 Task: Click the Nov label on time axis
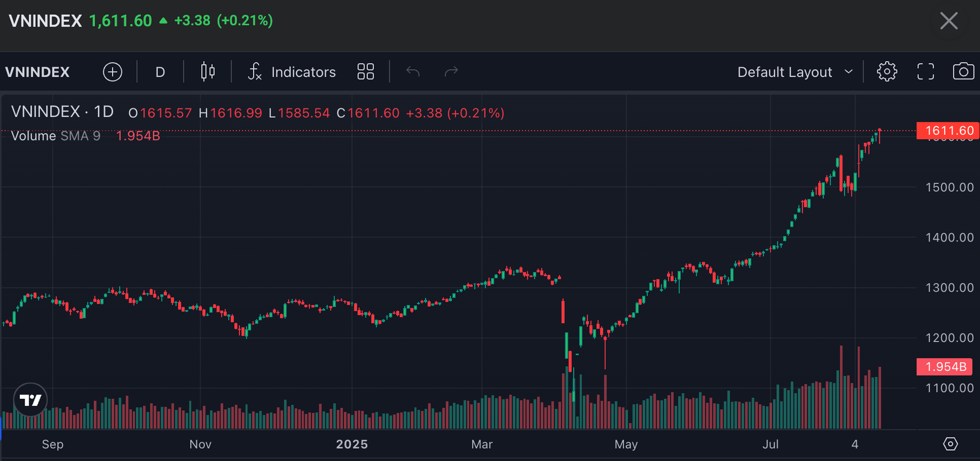click(x=200, y=444)
